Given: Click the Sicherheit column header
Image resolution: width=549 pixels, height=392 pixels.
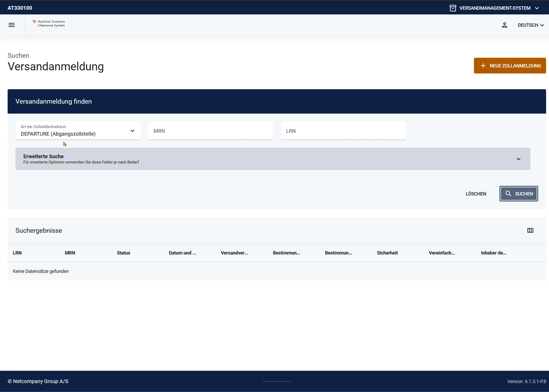Looking at the screenshot, I should coord(387,253).
